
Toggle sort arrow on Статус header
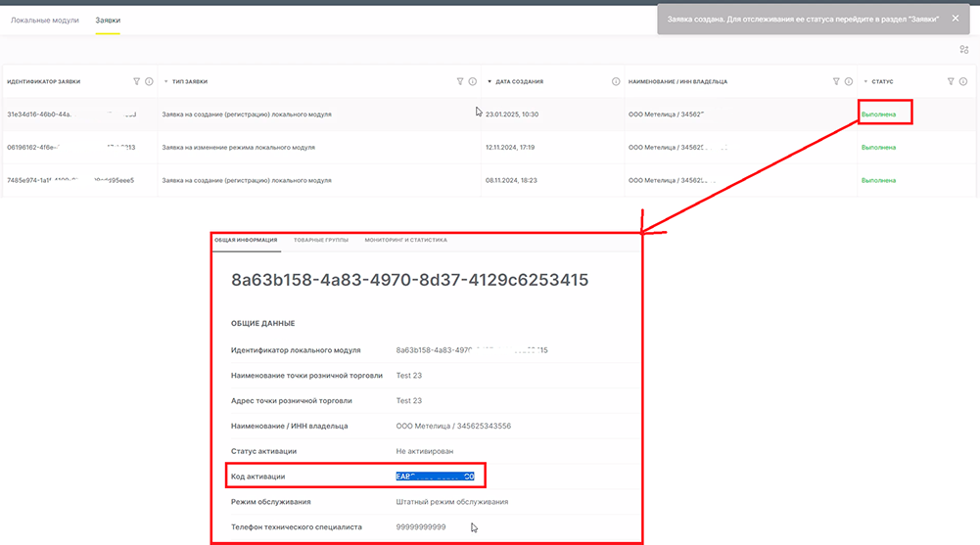pyautogui.click(x=865, y=82)
